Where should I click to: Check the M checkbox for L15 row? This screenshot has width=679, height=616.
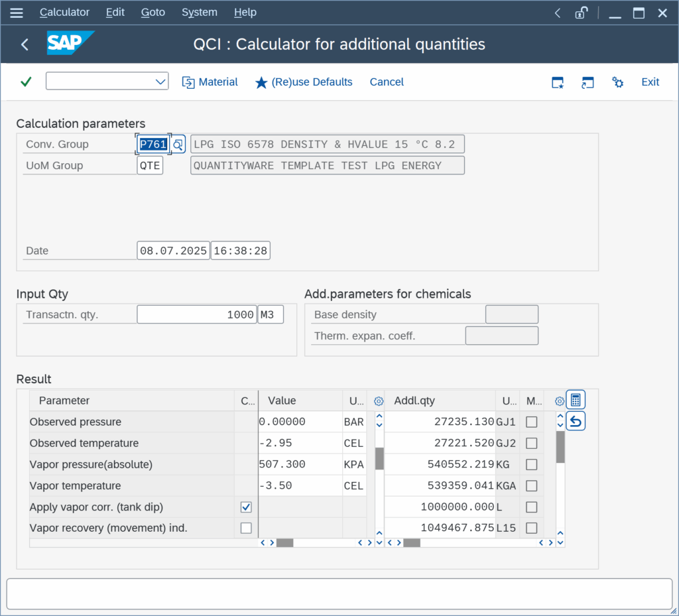(531, 528)
